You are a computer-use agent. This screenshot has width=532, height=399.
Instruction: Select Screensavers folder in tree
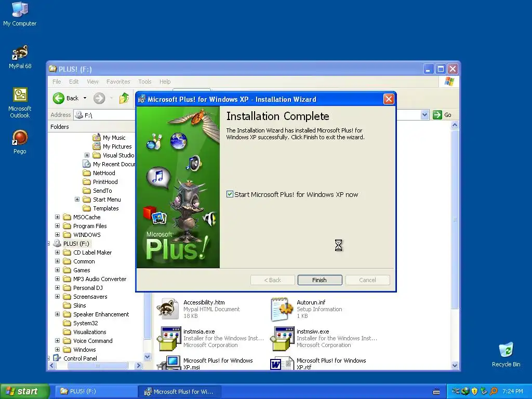pos(90,296)
